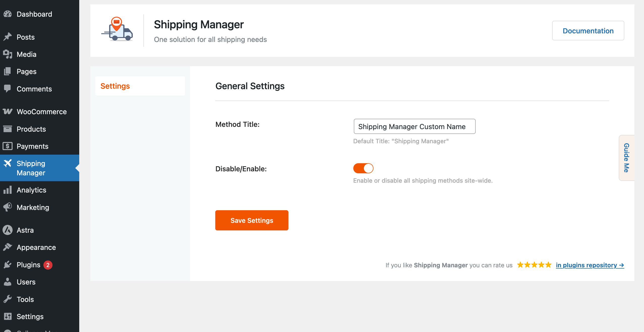Click the Appearance paintbrush icon
The height and width of the screenshot is (332, 644).
pyautogui.click(x=8, y=247)
